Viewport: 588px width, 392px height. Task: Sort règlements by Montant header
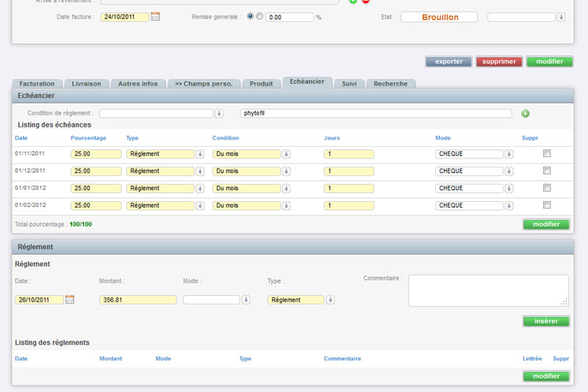coord(111,358)
